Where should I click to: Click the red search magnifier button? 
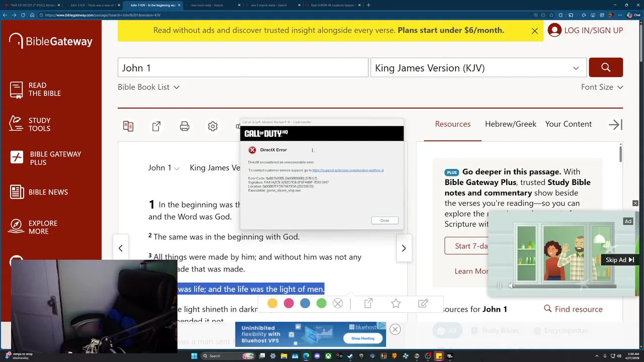606,67
